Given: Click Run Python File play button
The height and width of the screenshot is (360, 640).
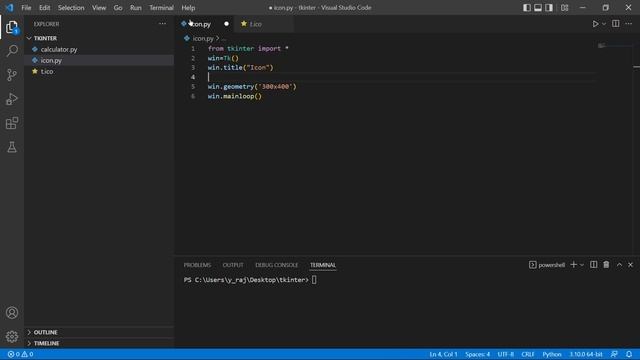Looking at the screenshot, I should 595,24.
